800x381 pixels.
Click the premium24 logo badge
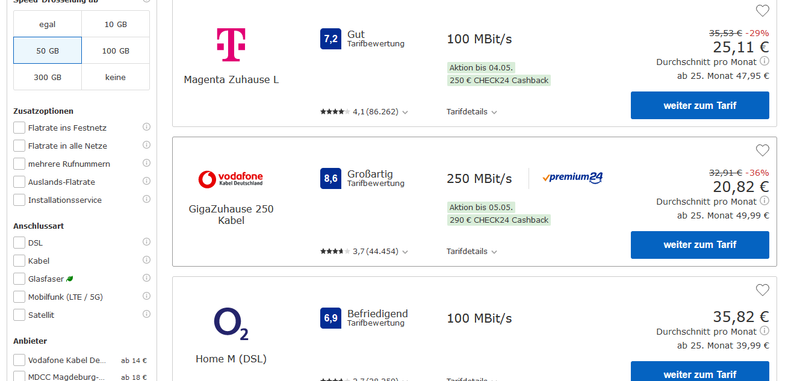click(572, 178)
